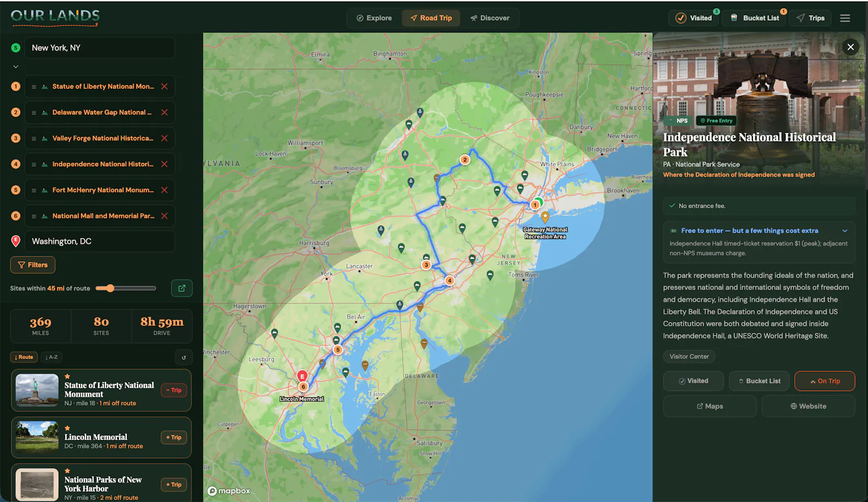This screenshot has height=502, width=868.
Task: Sort site list A-Z
Action: point(52,357)
